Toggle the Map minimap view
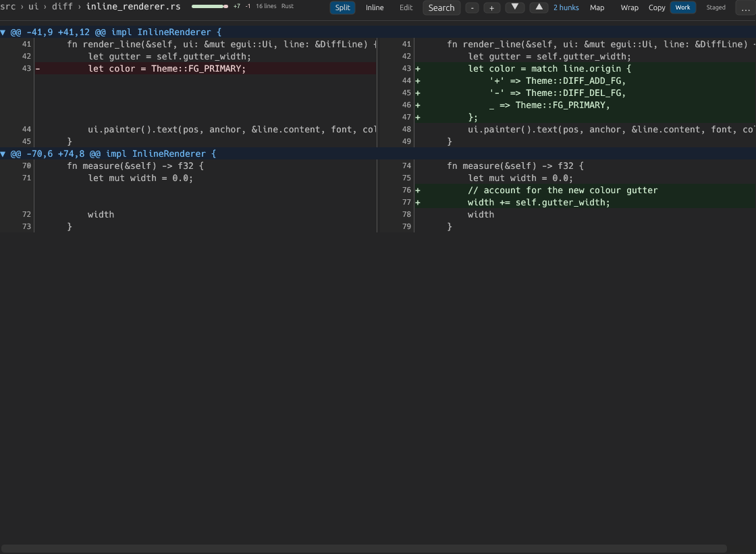Screen dimensions: 756x554 tap(597, 7)
